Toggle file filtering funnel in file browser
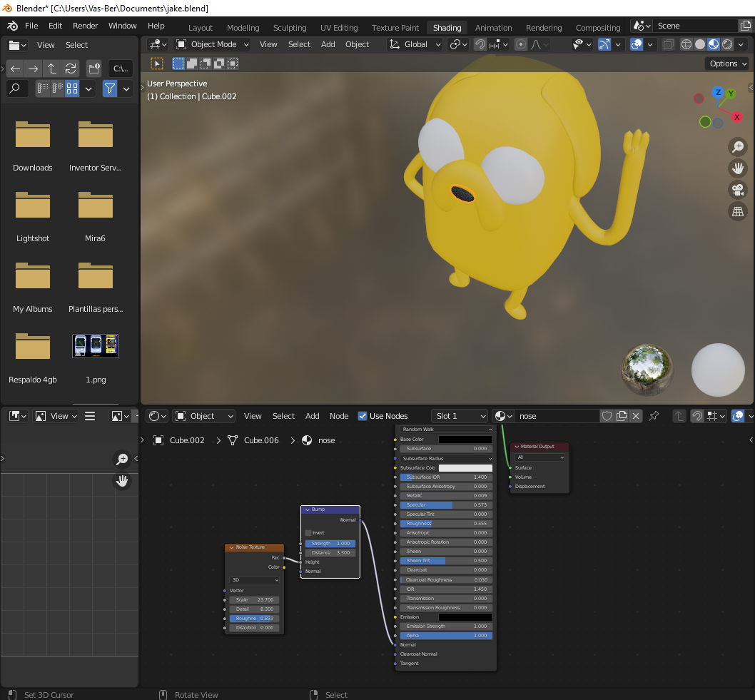Screen dimensions: 755x700 110,88
